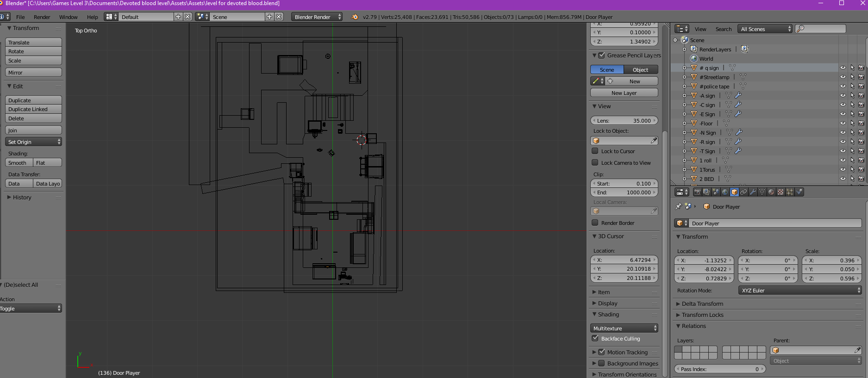Click the Duplicate Linked button

(34, 109)
